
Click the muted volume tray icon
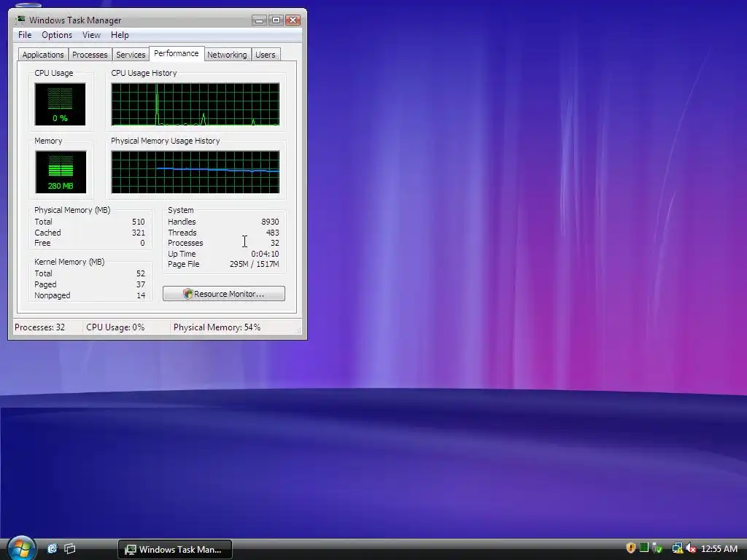(691, 548)
